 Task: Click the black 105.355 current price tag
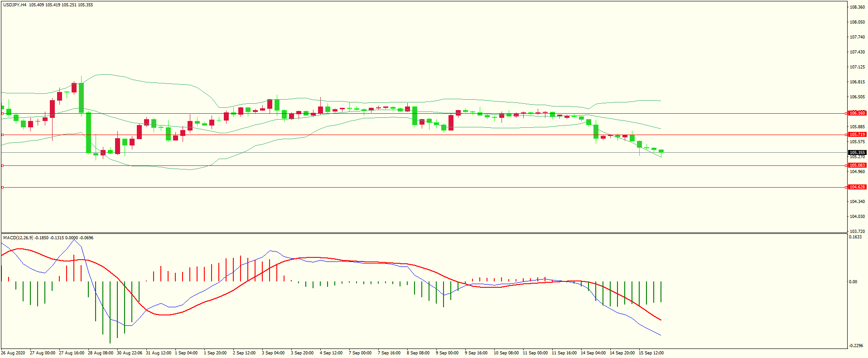[x=857, y=153]
